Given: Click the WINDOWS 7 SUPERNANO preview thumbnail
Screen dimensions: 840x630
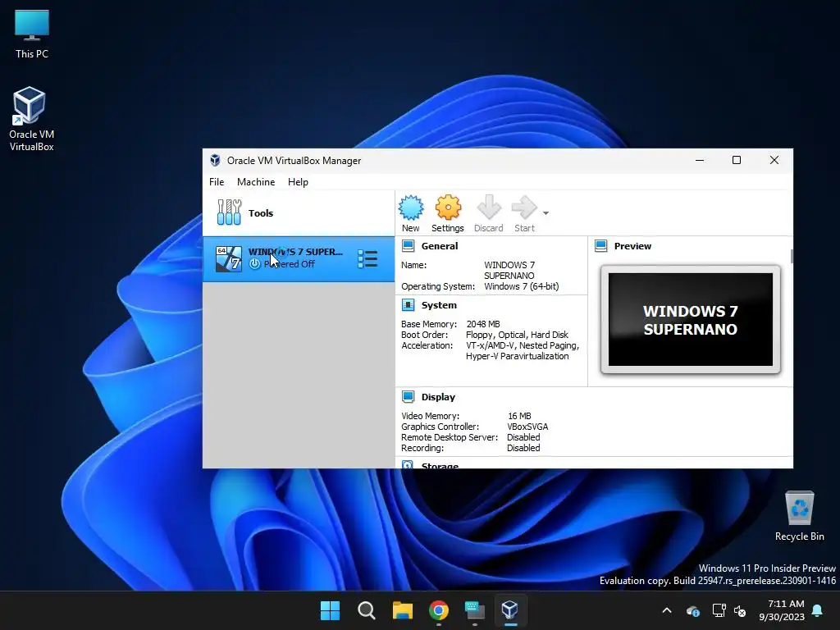Looking at the screenshot, I should click(x=691, y=319).
